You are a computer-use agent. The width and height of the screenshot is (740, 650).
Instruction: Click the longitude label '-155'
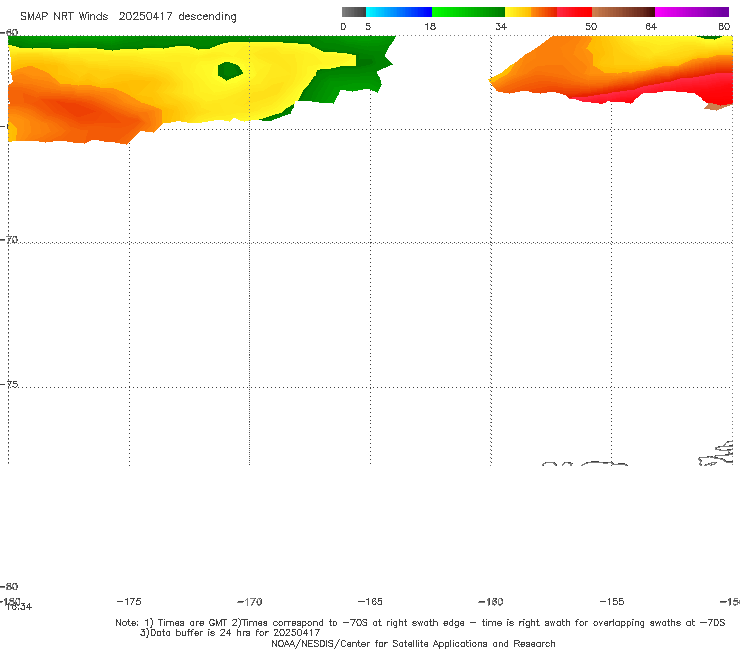(x=612, y=601)
